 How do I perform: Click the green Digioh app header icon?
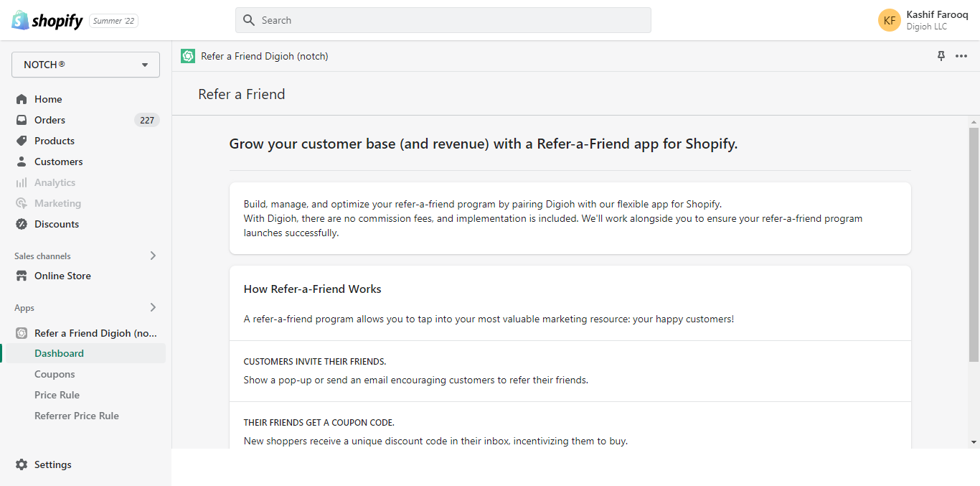tap(188, 56)
